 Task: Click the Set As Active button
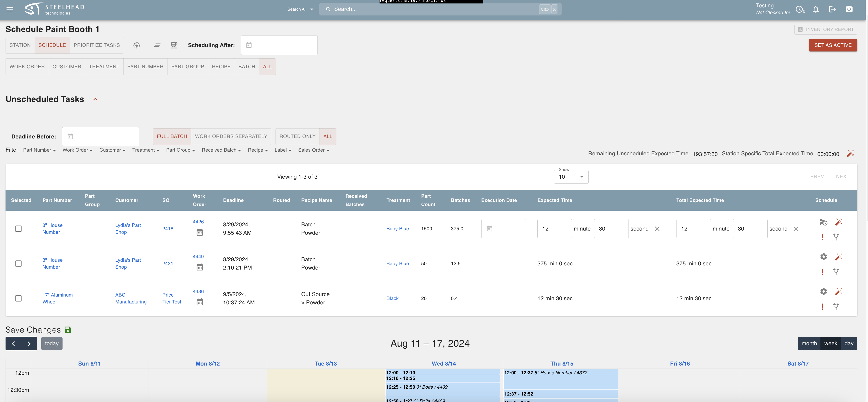click(x=833, y=45)
